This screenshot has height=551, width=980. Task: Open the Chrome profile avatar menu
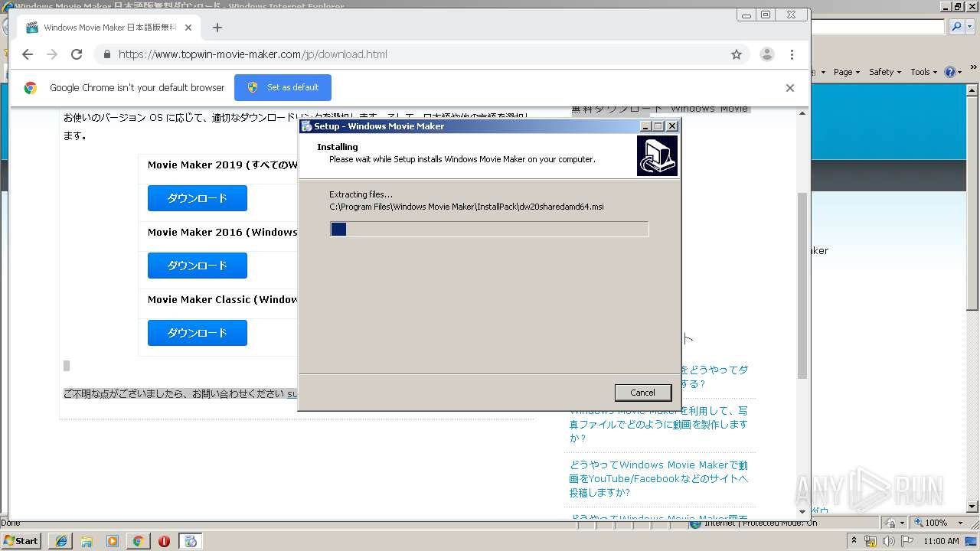(x=766, y=54)
